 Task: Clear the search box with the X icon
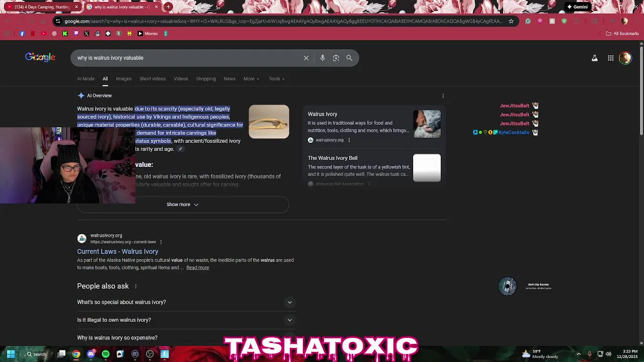click(x=306, y=58)
